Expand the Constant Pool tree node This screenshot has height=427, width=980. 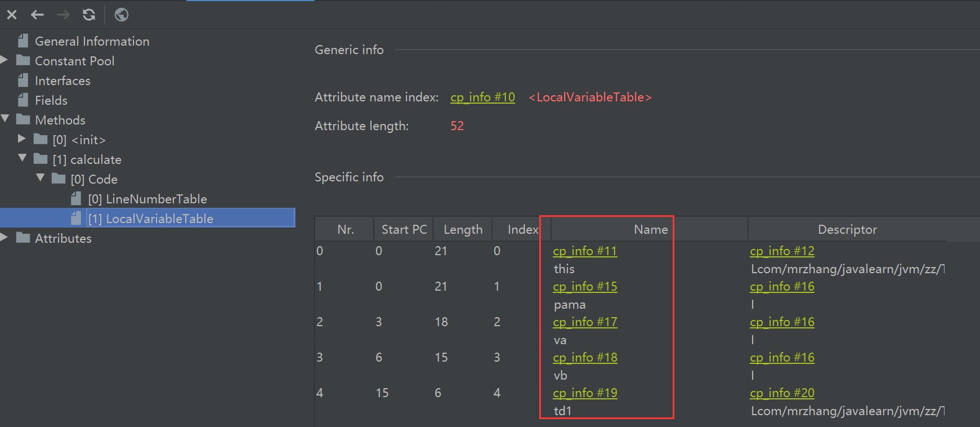(5, 60)
